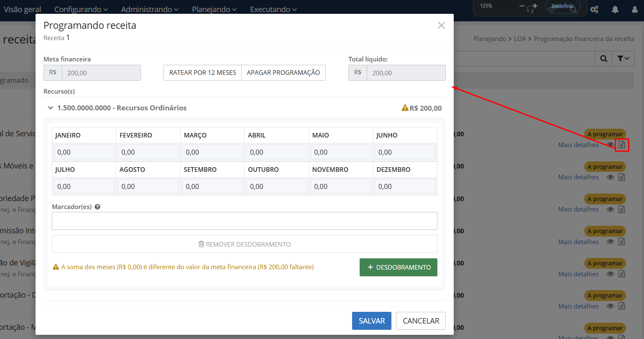The width and height of the screenshot is (644, 339).
Task: Click RATEAR POR 12 MESES
Action: tap(202, 73)
